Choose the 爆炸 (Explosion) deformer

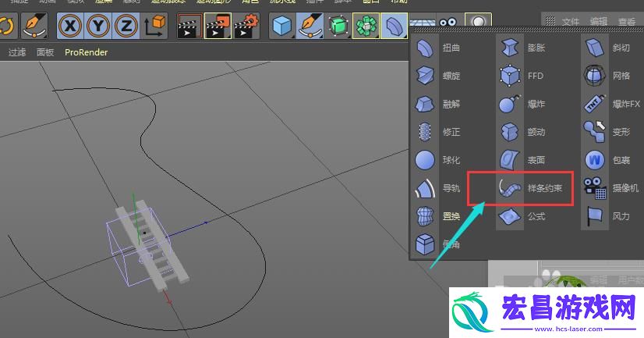[x=522, y=104]
